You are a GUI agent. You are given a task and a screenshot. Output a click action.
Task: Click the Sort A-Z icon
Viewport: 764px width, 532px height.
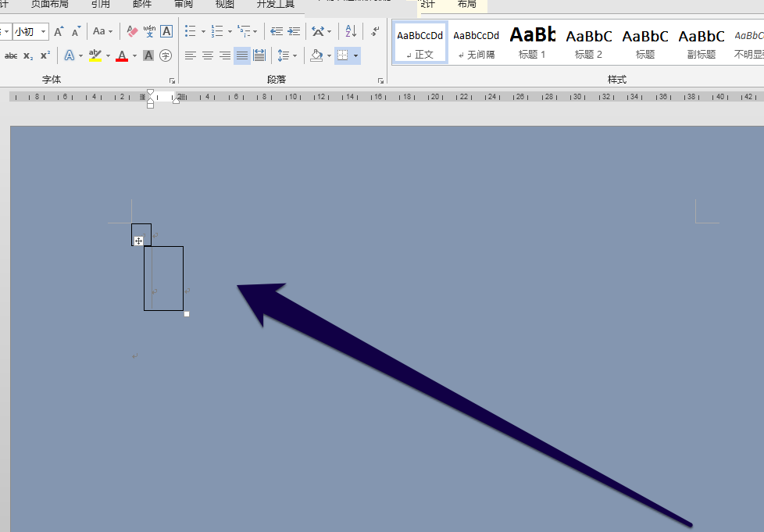(x=351, y=32)
